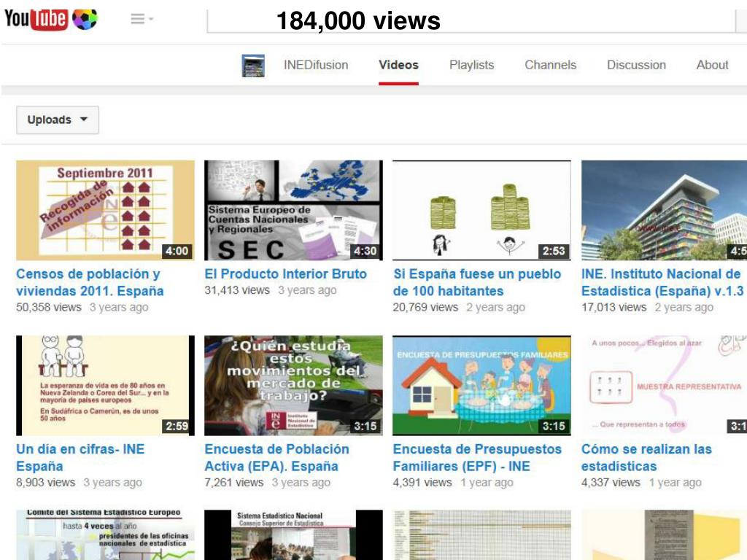Click title Encuesta de Presupuestos Familiares (EPF)

(x=477, y=458)
